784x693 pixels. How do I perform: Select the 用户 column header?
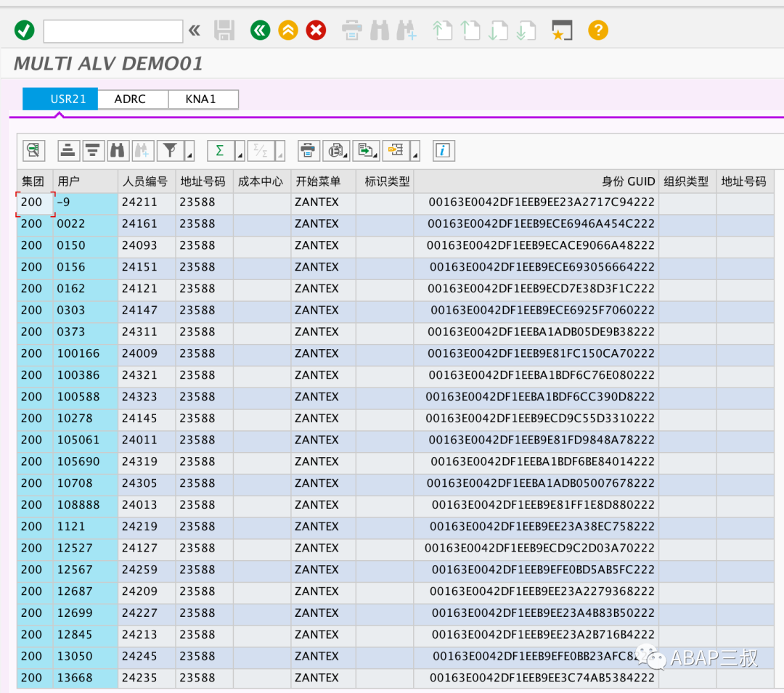tap(86, 181)
